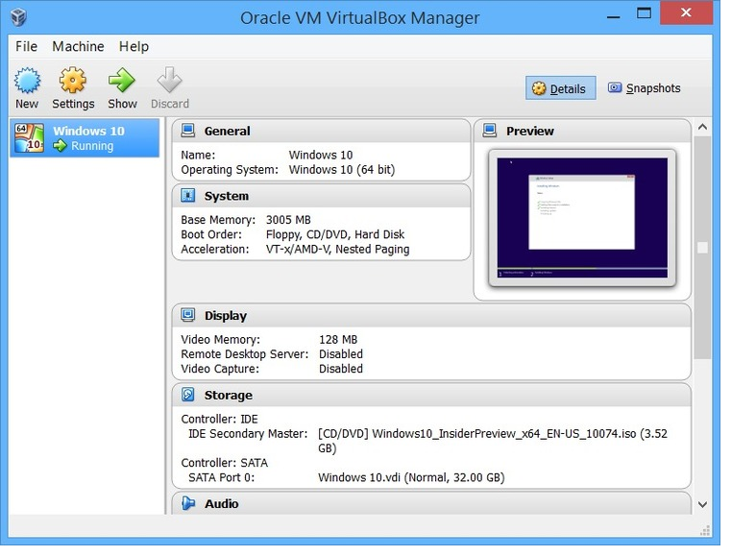Click the Snapshots camera icon

(614, 87)
